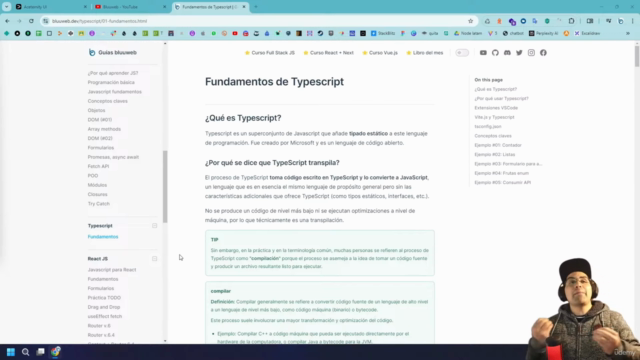Open Array methods sidebar item

pos(104,129)
